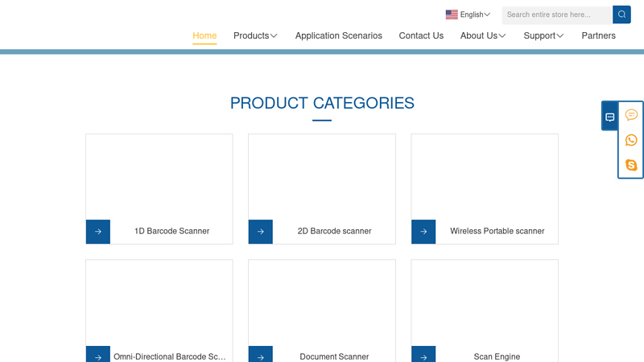The image size is (644, 362).
Task: Click the search magnifier icon button
Action: coord(621,14)
